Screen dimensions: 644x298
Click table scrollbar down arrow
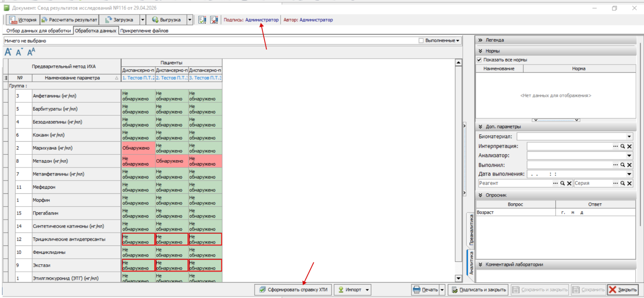pos(458,278)
